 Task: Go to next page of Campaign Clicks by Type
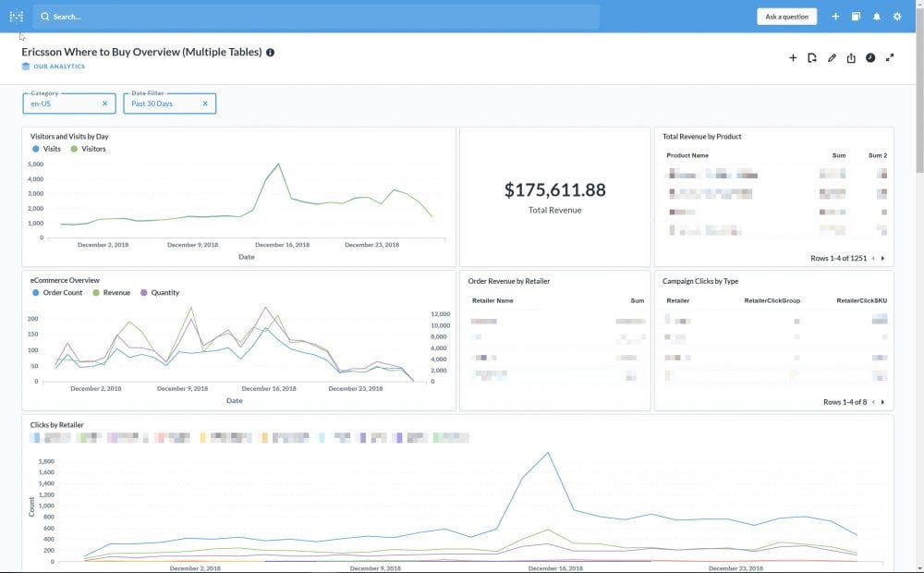883,402
